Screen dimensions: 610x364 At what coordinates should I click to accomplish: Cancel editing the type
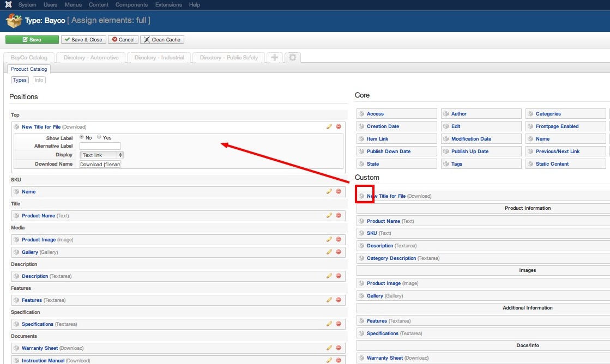tap(123, 40)
